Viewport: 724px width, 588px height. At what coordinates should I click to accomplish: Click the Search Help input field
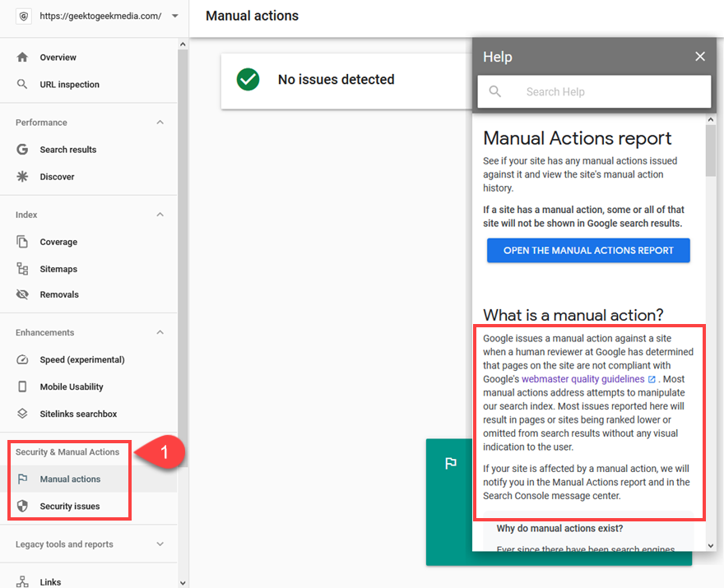coord(594,92)
